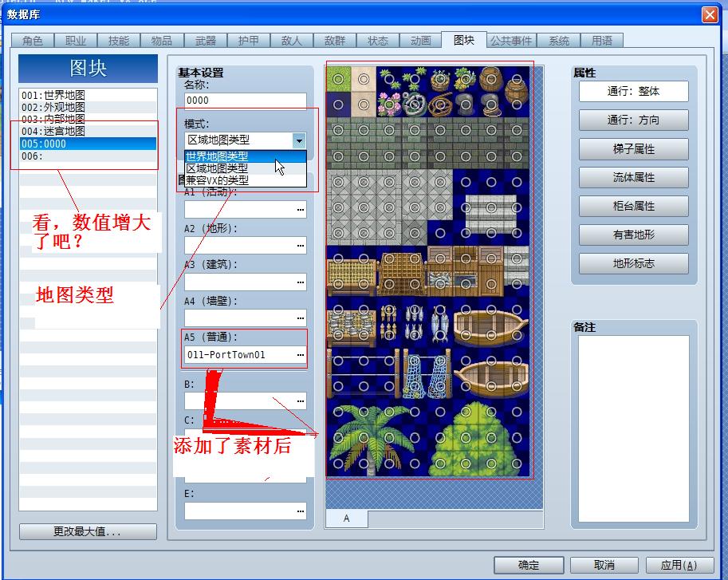Switch to the 职业 tab
The image size is (728, 580).
[x=76, y=41]
